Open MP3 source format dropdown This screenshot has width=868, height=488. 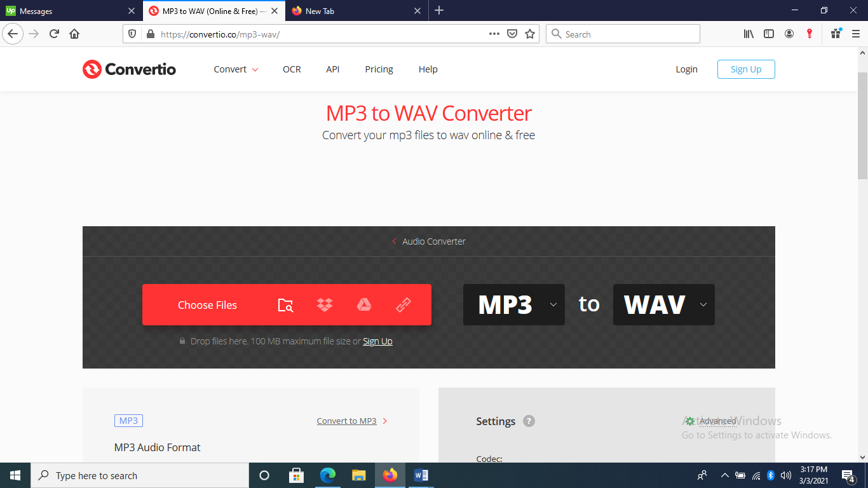coord(513,304)
